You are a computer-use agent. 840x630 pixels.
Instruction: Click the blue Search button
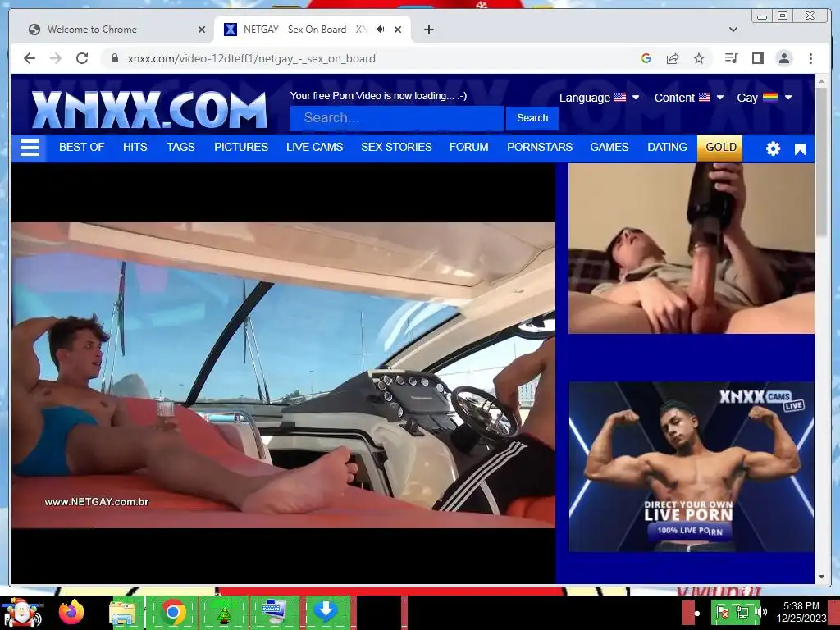tap(532, 118)
